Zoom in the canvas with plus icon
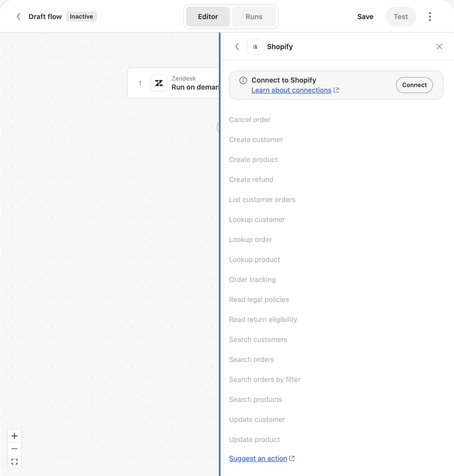The image size is (454, 476). (x=14, y=436)
